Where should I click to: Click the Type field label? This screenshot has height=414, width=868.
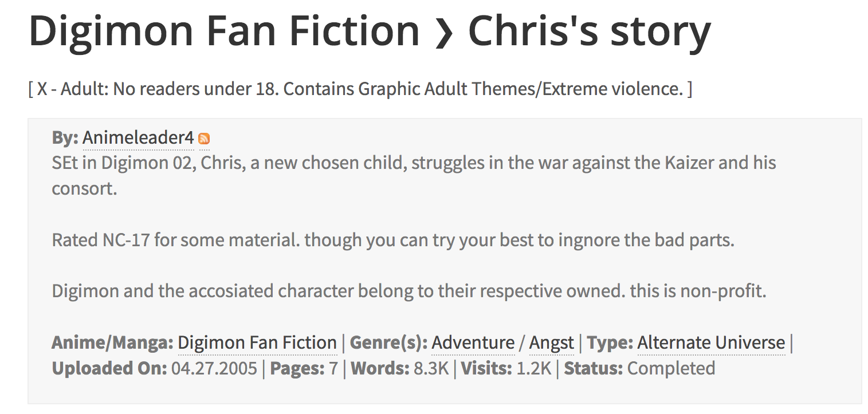(610, 342)
